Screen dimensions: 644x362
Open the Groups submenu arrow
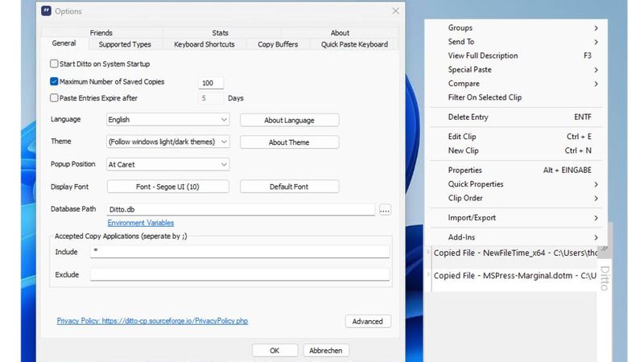pyautogui.click(x=596, y=28)
